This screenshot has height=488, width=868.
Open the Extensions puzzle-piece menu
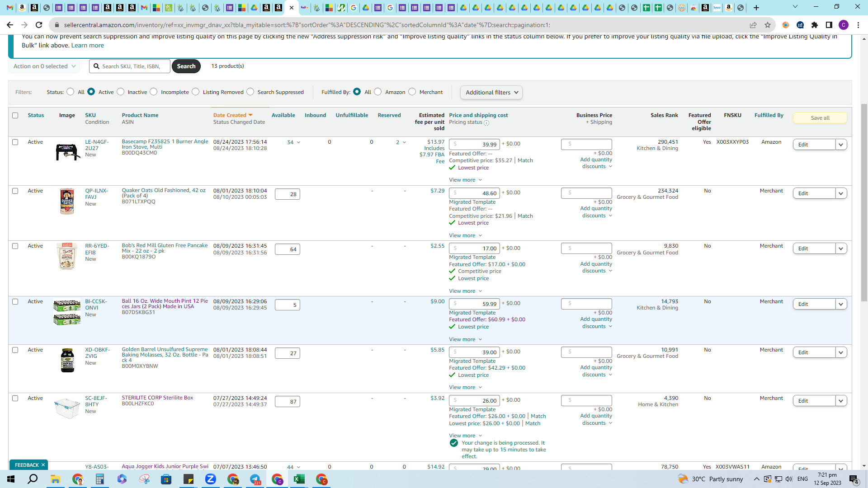pyautogui.click(x=815, y=25)
